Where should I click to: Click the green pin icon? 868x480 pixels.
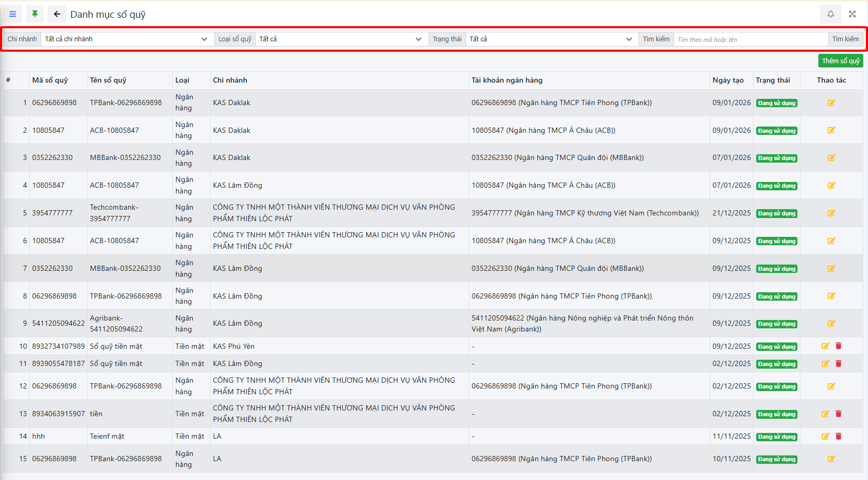[x=35, y=14]
